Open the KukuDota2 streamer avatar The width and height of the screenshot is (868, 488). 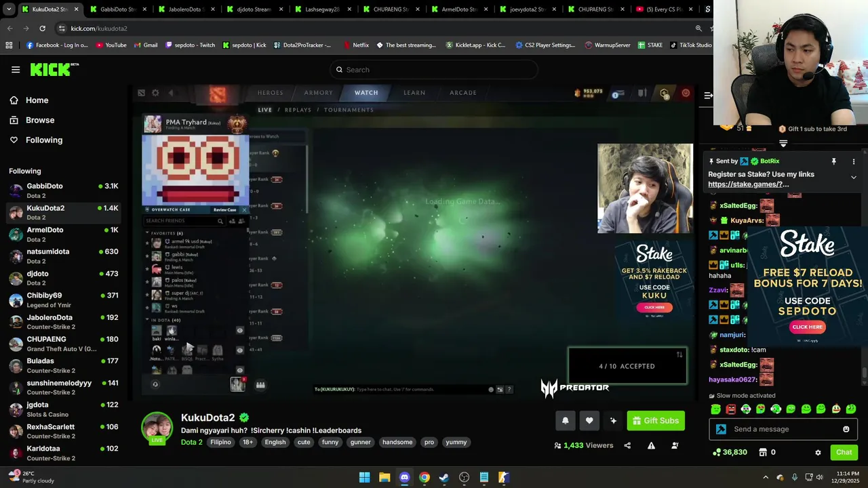[x=157, y=428]
